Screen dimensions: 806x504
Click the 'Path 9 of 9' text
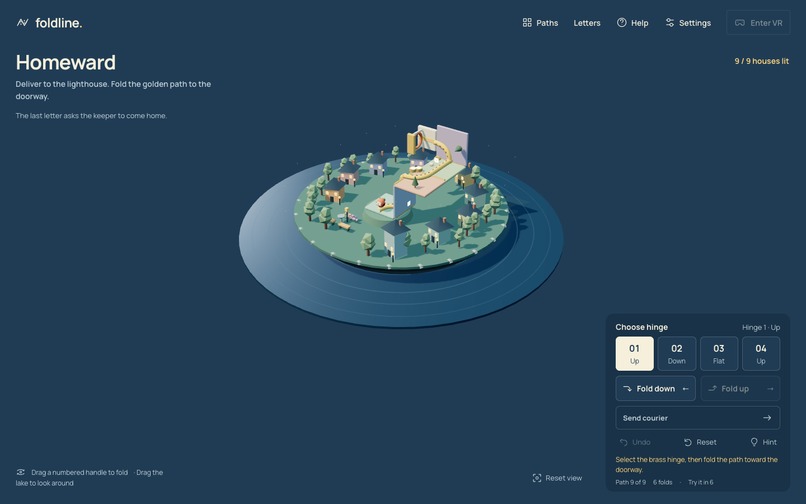630,482
